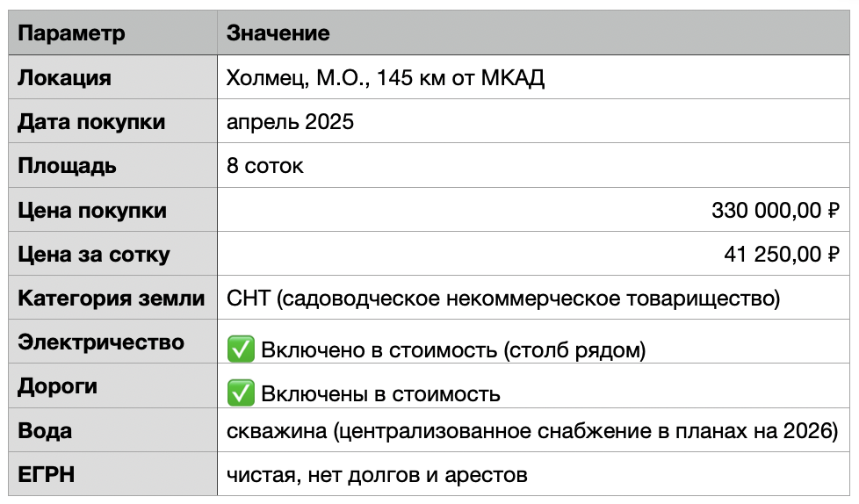Image resolution: width=859 pixels, height=504 pixels.
Task: Select the апрель 2025 value cell
Action: coord(533,122)
